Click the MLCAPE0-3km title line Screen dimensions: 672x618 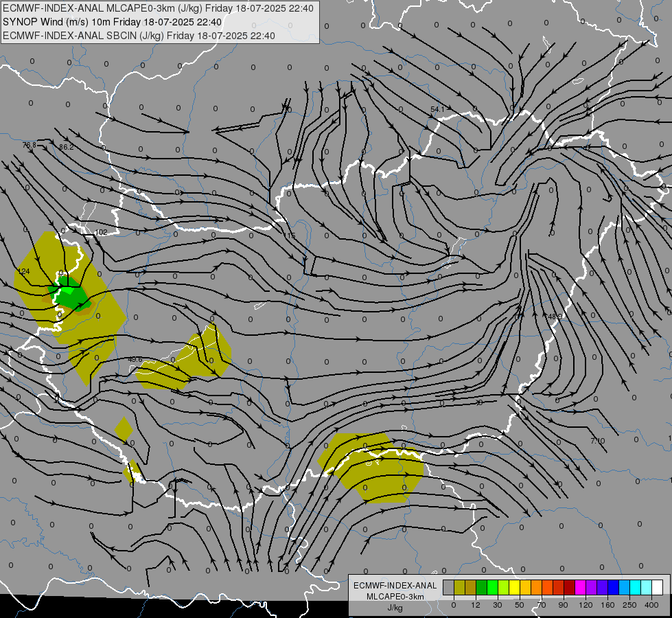[158, 8]
